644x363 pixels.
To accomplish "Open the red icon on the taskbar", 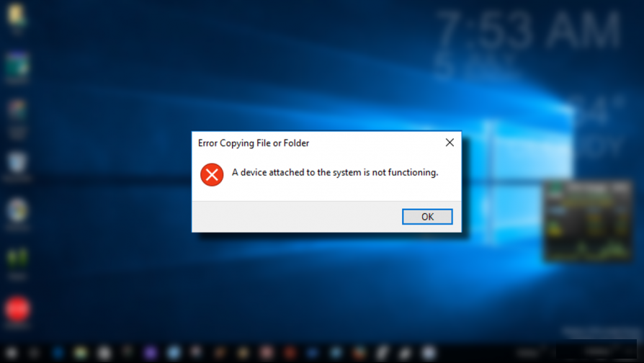I will (290, 353).
